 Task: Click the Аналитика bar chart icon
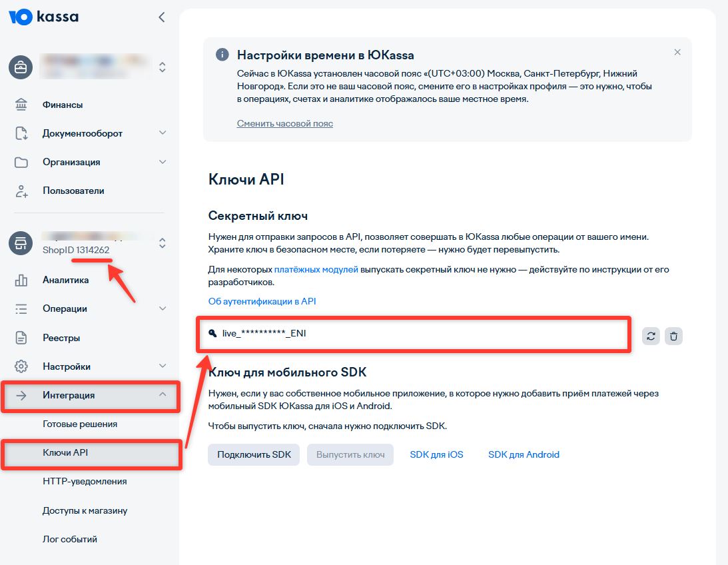21,280
